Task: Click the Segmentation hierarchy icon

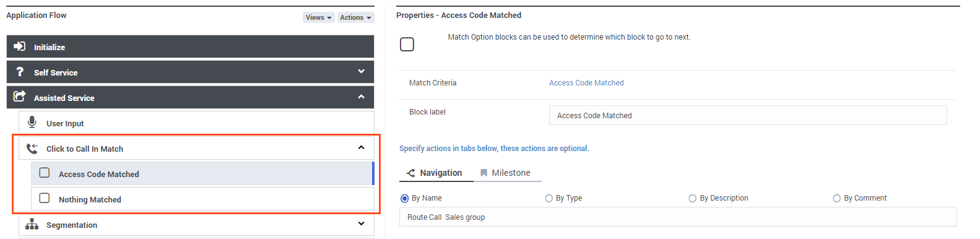Action: [32, 224]
